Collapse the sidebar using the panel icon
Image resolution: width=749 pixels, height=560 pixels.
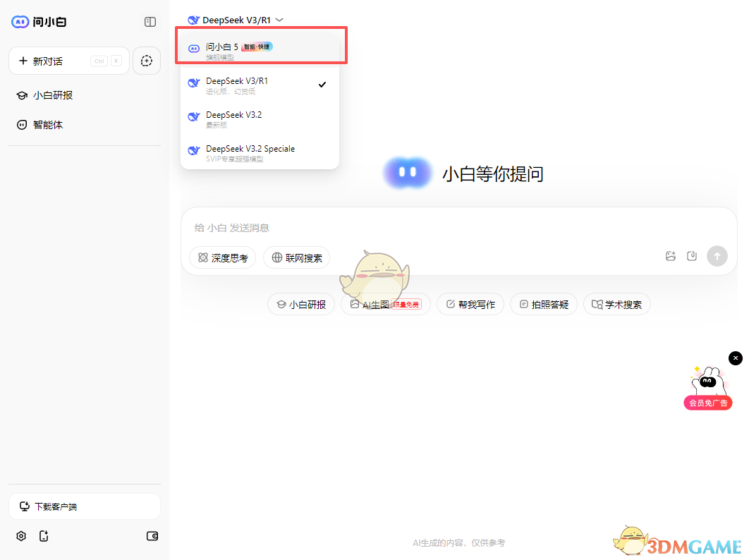click(150, 22)
